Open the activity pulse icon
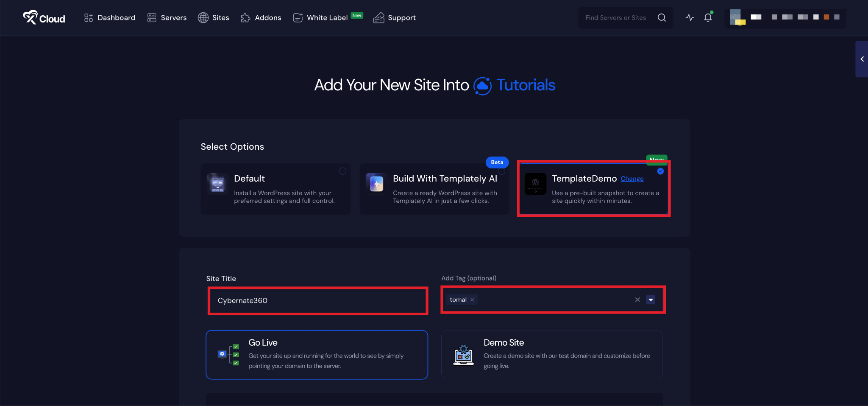The width and height of the screenshot is (868, 406). point(690,18)
